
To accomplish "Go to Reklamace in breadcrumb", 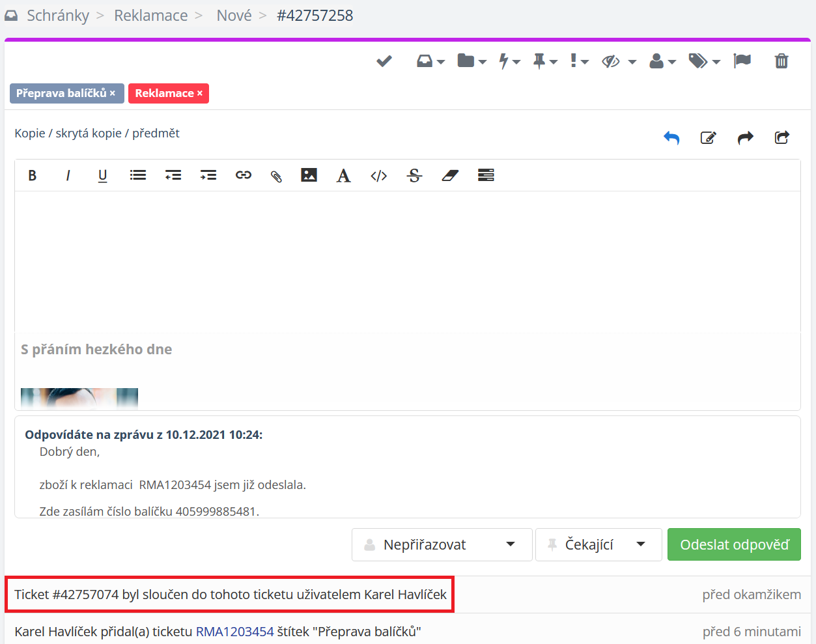I will pyautogui.click(x=151, y=16).
